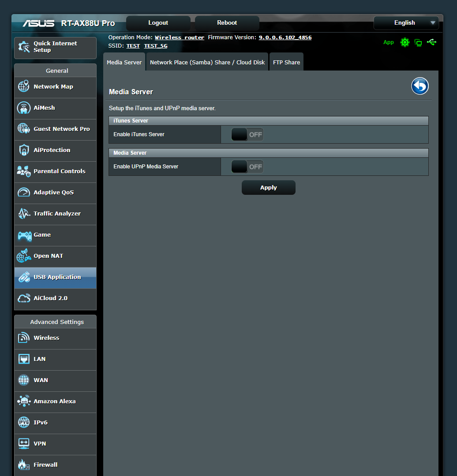
Task: Click the RT-AX88U Pro model title
Action: click(x=88, y=23)
